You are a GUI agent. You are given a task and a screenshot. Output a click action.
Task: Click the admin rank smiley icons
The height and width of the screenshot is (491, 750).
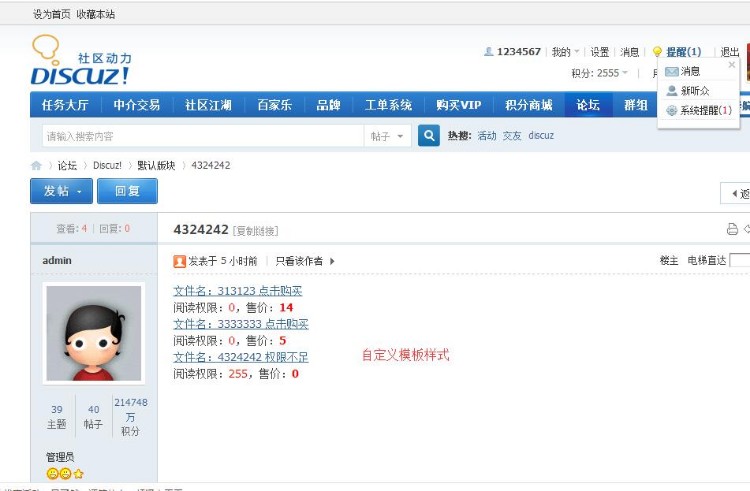pos(65,473)
